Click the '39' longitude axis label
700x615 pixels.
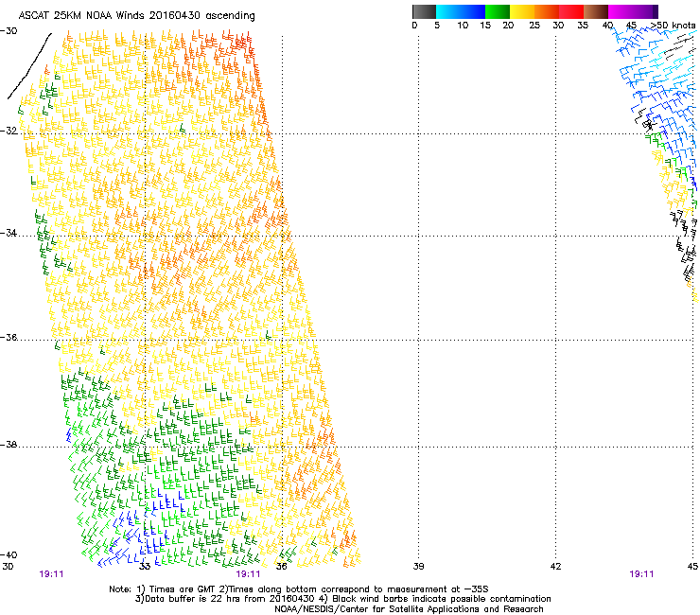418,567
